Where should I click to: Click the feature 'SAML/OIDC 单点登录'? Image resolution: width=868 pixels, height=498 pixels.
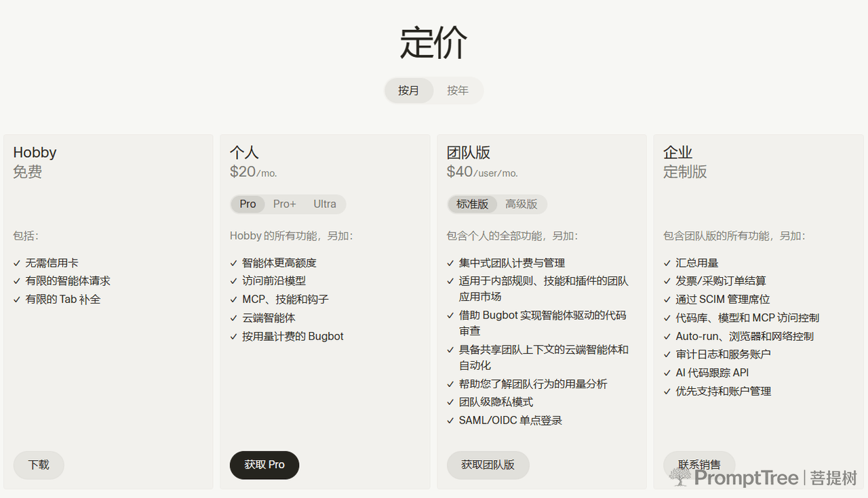click(x=511, y=421)
